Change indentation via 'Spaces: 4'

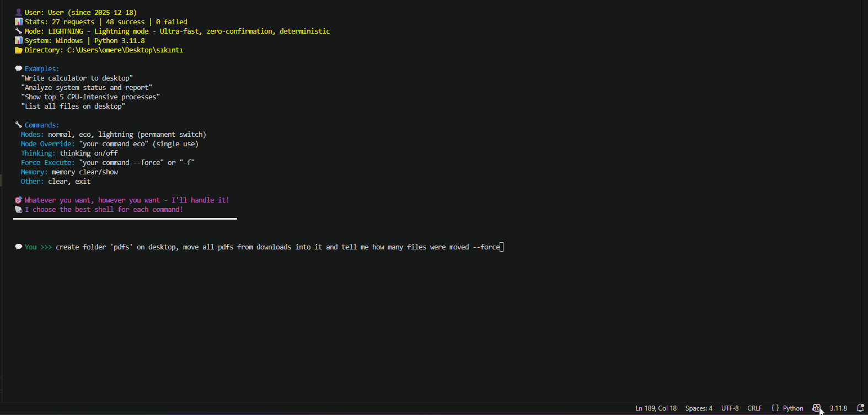(x=699, y=408)
